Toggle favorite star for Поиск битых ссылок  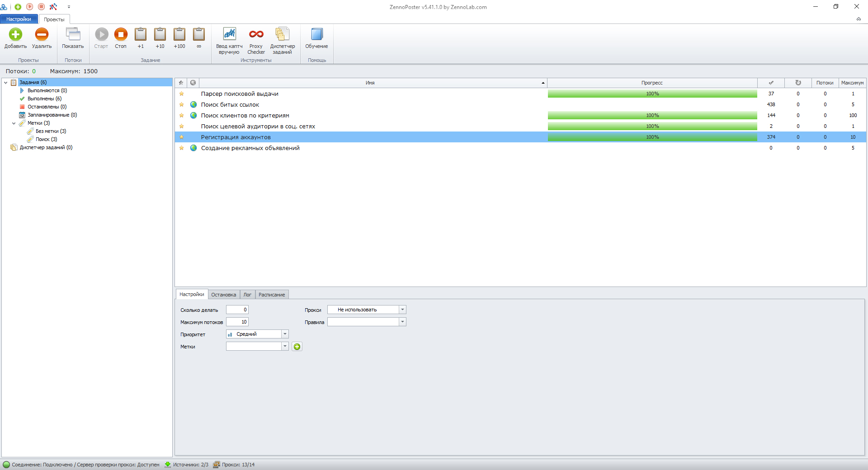181,105
